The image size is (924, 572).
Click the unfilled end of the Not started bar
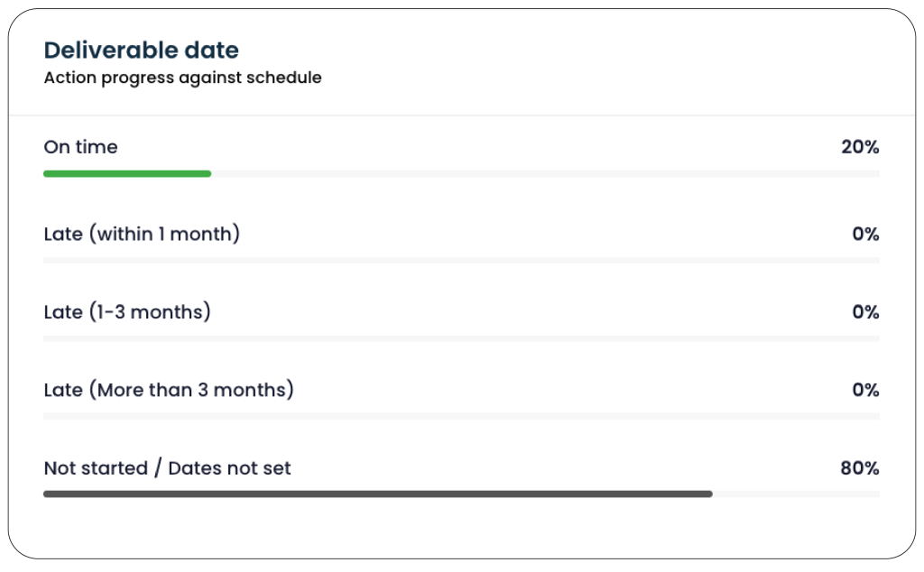pos(796,494)
